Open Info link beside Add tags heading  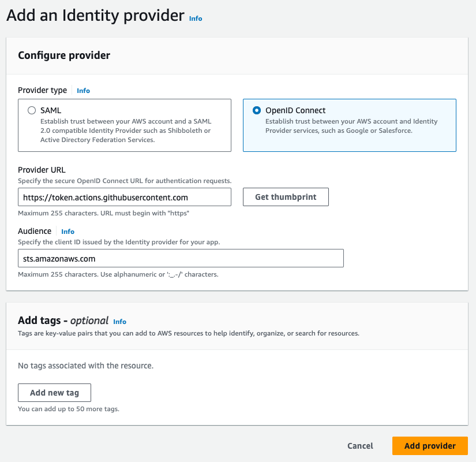pyautogui.click(x=119, y=322)
